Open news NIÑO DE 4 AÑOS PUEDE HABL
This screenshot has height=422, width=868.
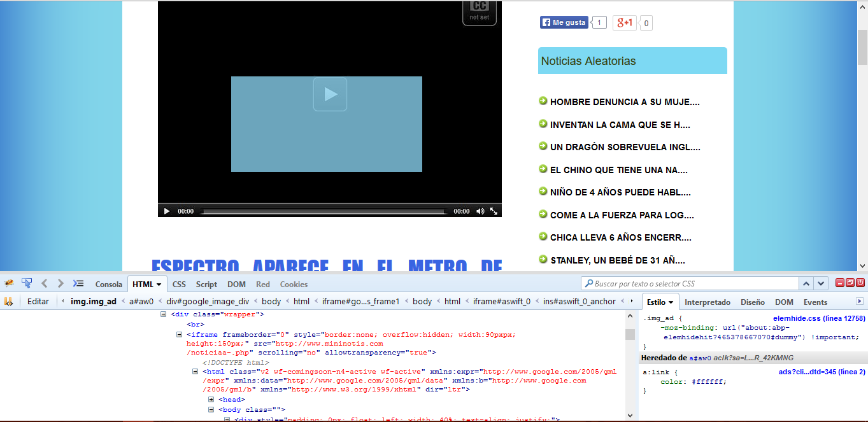620,192
